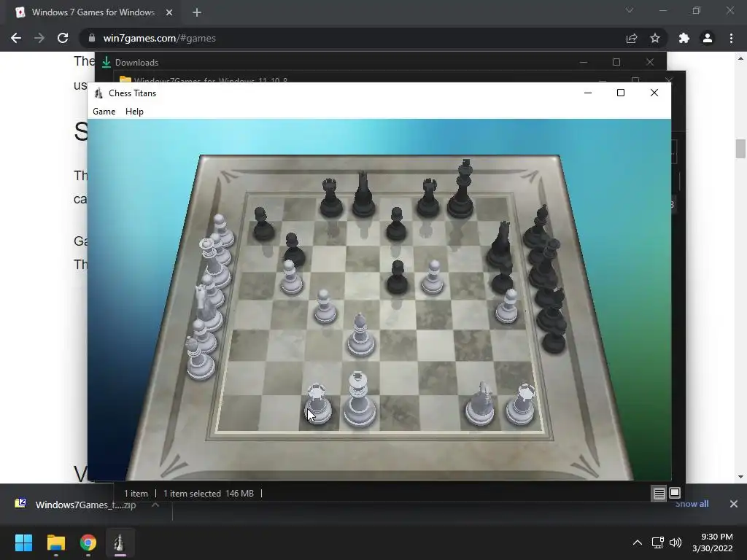
Task: Click Show all downloads link
Action: (x=692, y=504)
